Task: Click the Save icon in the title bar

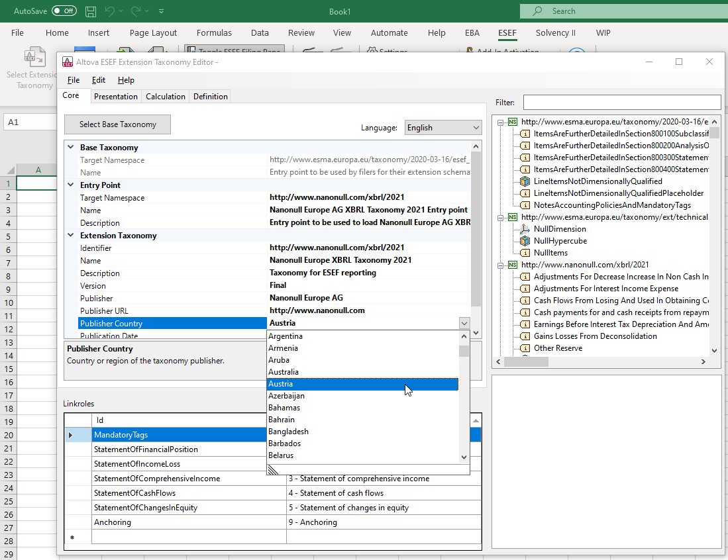Action: click(91, 11)
